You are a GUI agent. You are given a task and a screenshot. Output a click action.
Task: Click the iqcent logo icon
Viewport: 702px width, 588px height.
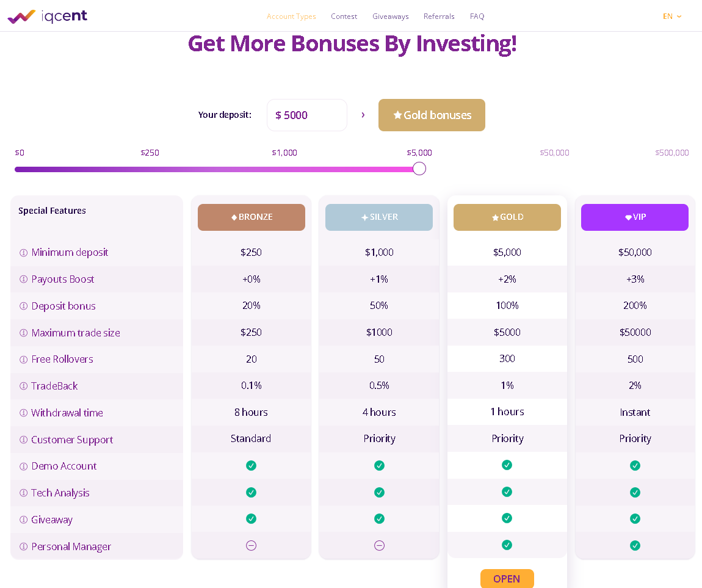coord(21,16)
